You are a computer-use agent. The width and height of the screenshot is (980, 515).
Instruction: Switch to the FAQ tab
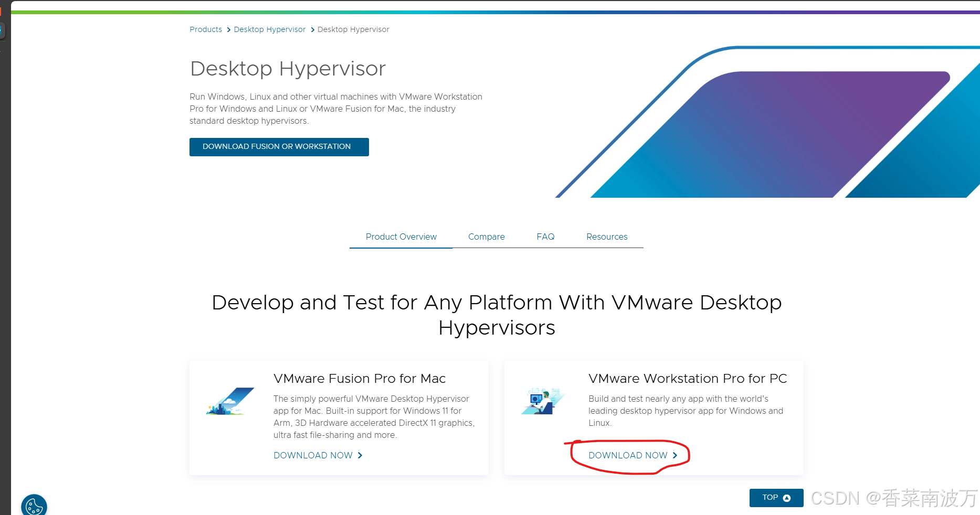545,237
